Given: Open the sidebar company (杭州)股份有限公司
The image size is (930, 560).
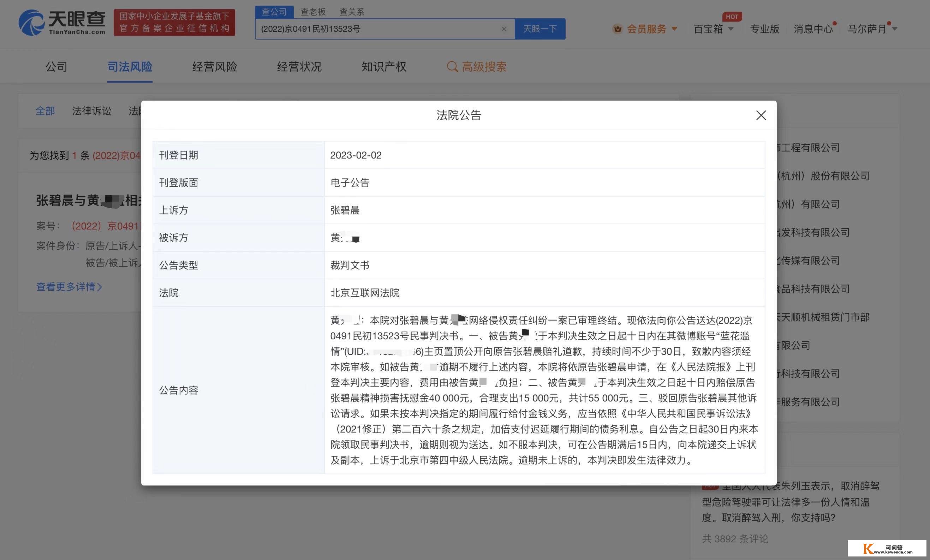Looking at the screenshot, I should tap(823, 176).
